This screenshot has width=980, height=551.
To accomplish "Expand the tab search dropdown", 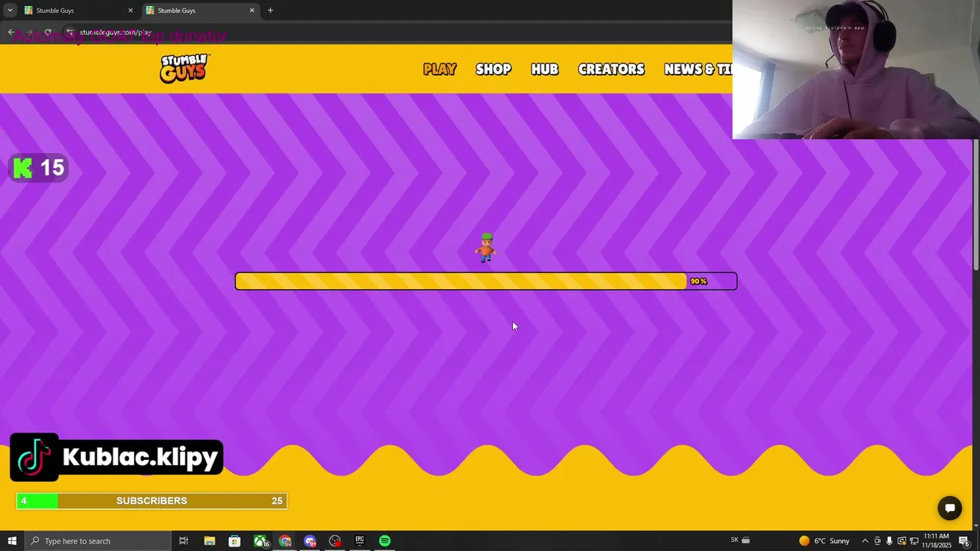I will tap(10, 11).
